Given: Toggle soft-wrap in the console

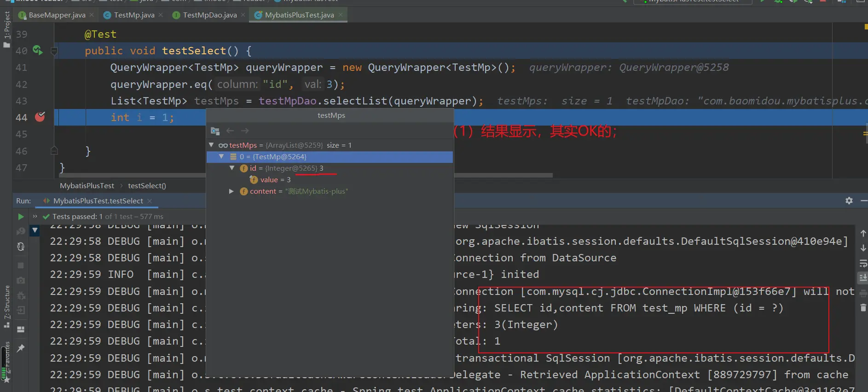Looking at the screenshot, I should (863, 264).
